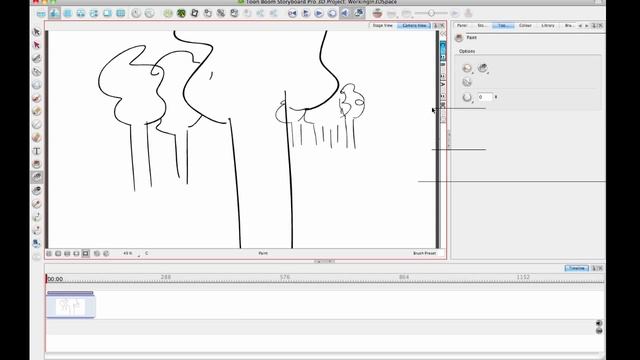The width and height of the screenshot is (640, 360).
Task: Click the Brush Preset label below canvas
Action: point(424,253)
